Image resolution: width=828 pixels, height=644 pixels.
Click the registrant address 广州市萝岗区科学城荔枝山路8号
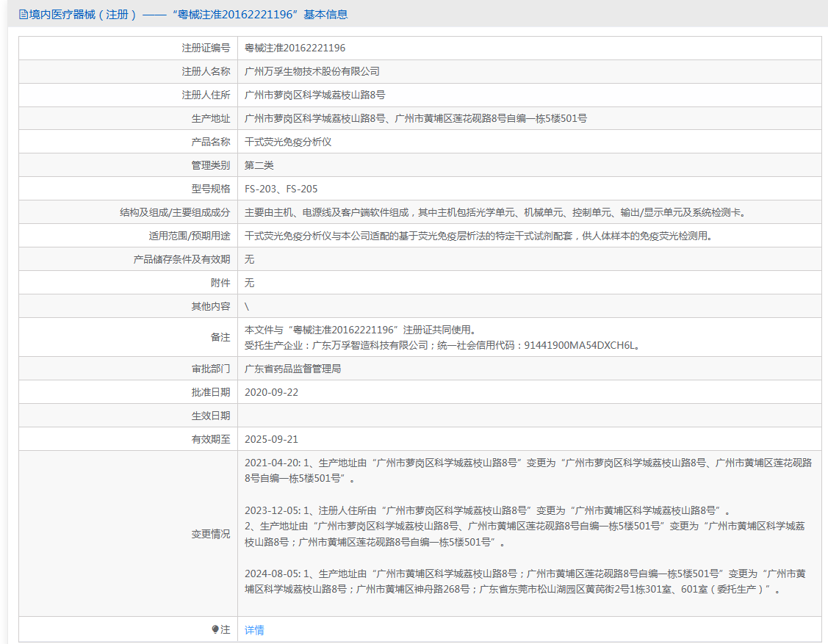[x=315, y=95]
